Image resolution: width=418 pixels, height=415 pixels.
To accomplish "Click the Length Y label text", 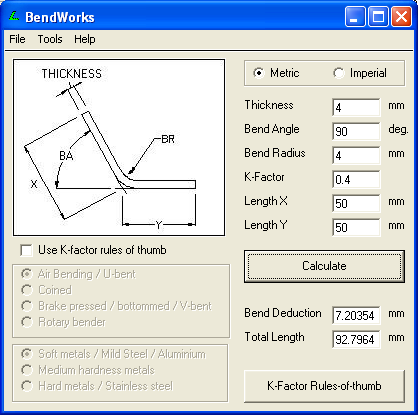I will pos(266,225).
